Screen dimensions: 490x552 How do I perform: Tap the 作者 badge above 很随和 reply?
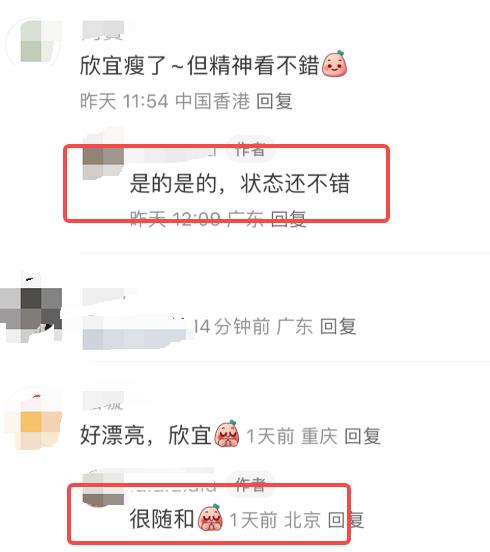point(250,485)
